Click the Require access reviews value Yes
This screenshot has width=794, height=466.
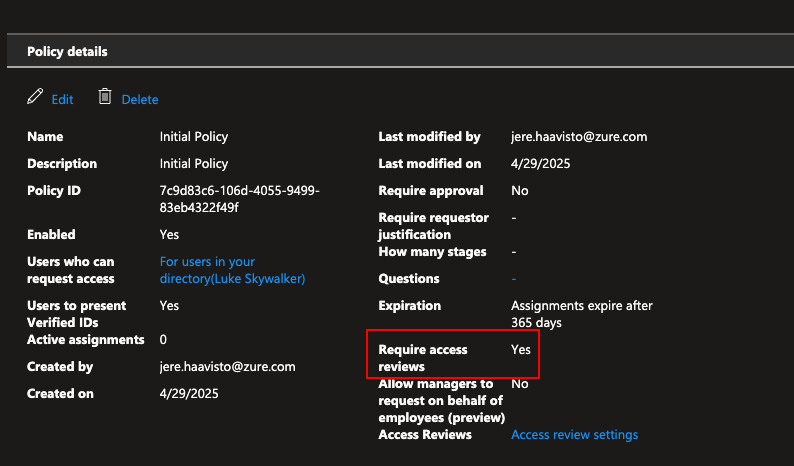(x=521, y=350)
